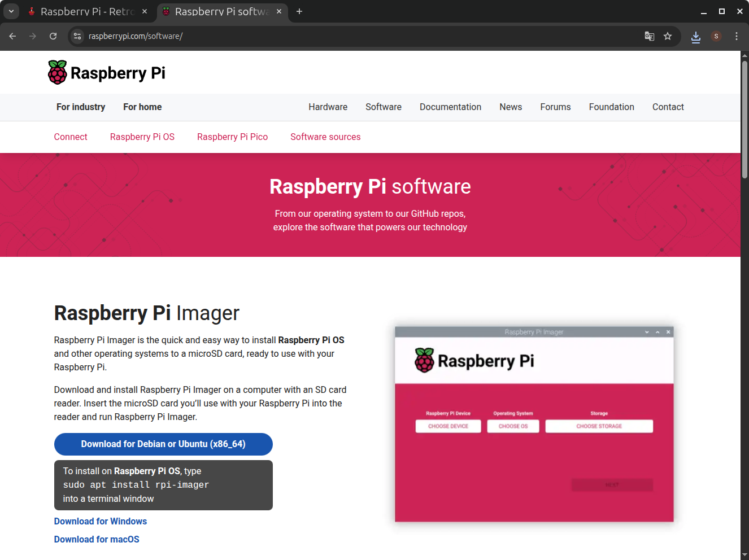Viewport: 749px width, 560px height.
Task: Open the Chrome three-dot menu
Action: (737, 36)
